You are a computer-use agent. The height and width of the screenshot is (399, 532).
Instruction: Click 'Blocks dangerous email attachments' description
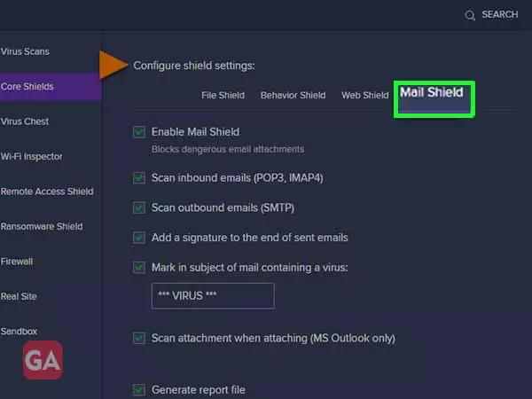228,149
